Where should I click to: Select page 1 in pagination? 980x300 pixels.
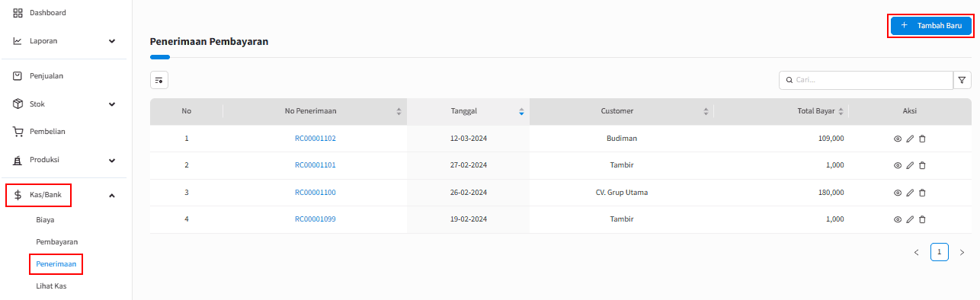tap(940, 252)
